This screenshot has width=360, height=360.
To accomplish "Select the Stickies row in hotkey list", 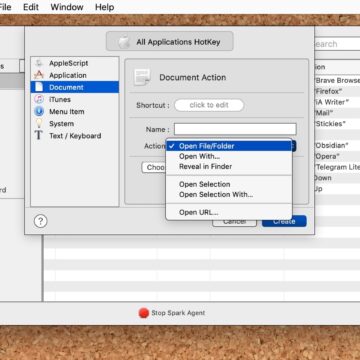I will click(x=337, y=124).
